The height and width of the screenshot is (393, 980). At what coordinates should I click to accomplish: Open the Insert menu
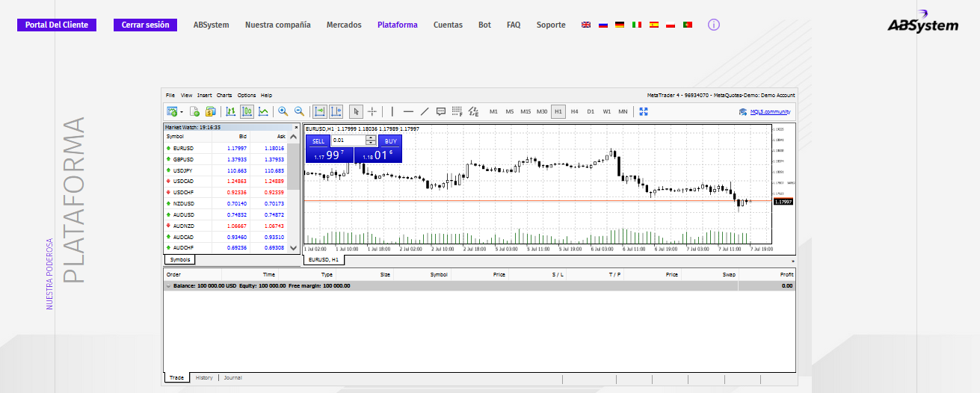(x=205, y=96)
